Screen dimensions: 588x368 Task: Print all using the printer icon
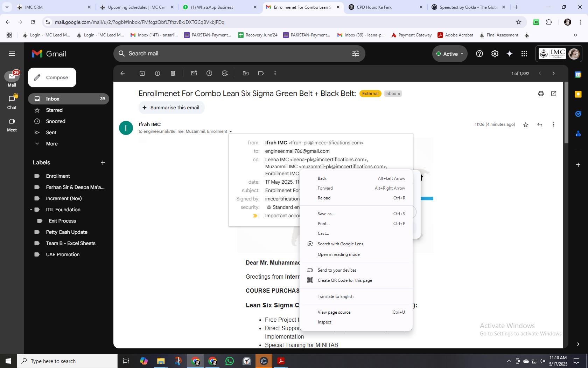click(541, 94)
